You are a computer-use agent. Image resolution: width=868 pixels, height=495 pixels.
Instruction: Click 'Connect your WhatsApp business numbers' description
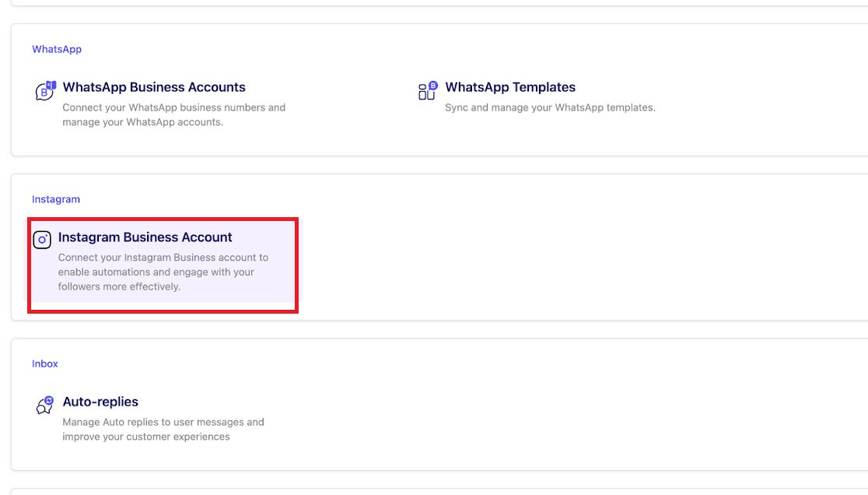[x=173, y=114]
